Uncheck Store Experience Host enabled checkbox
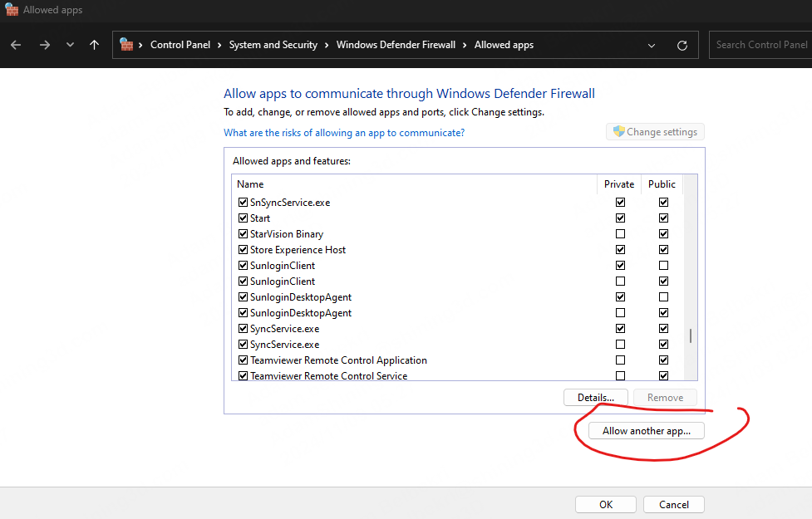The height and width of the screenshot is (519, 812). click(x=243, y=249)
